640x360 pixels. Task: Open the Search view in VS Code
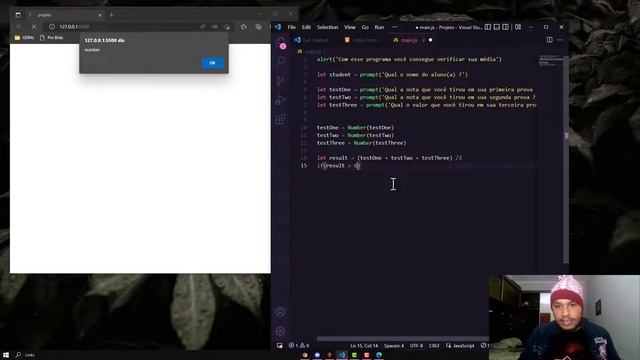pos(280,61)
